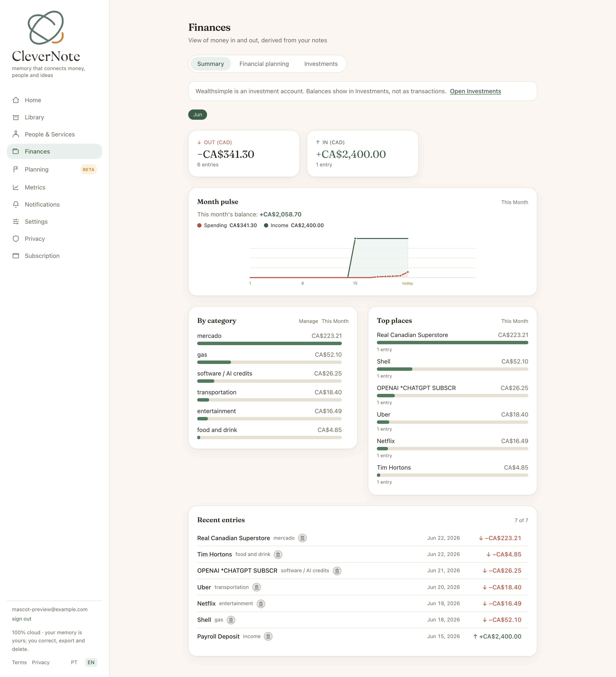Go to People & Services
This screenshot has width=616, height=677.
[54, 134]
